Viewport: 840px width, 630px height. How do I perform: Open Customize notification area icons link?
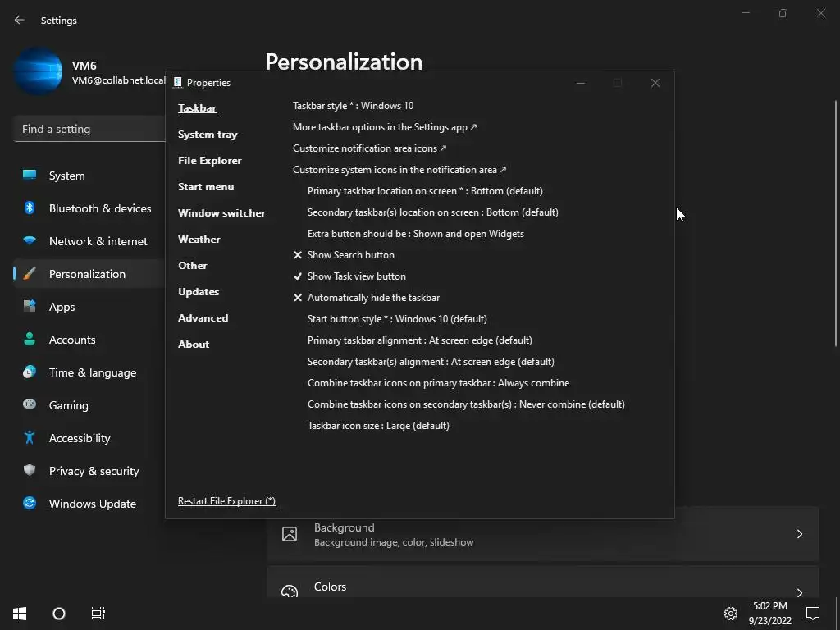(369, 148)
